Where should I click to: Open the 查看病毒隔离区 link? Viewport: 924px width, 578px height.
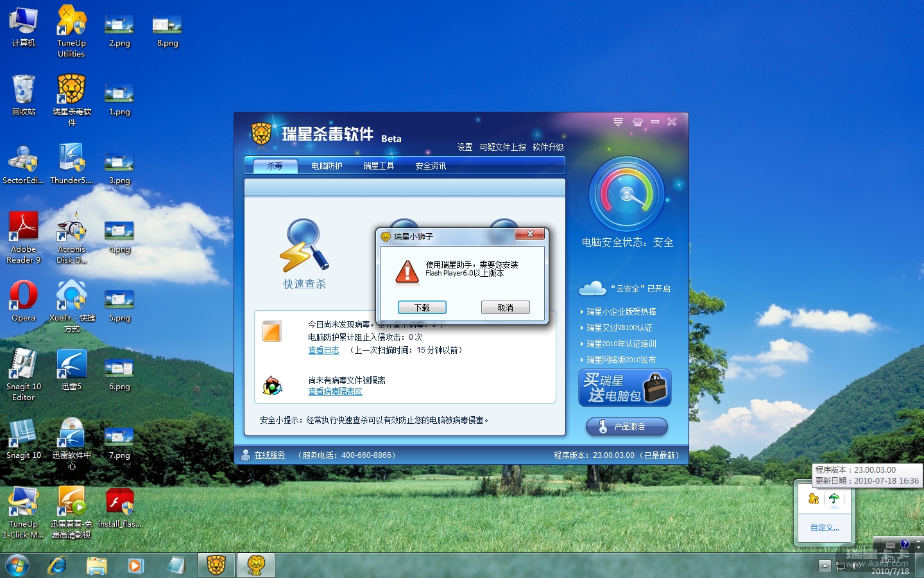tap(335, 391)
